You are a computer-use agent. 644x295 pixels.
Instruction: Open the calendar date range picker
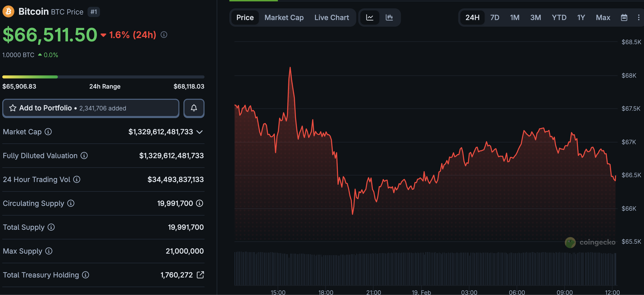(624, 18)
